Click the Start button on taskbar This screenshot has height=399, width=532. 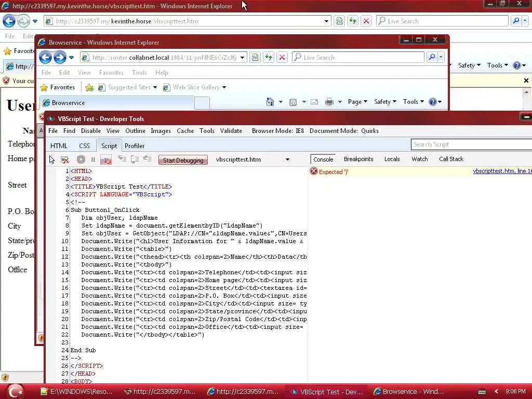(15, 392)
